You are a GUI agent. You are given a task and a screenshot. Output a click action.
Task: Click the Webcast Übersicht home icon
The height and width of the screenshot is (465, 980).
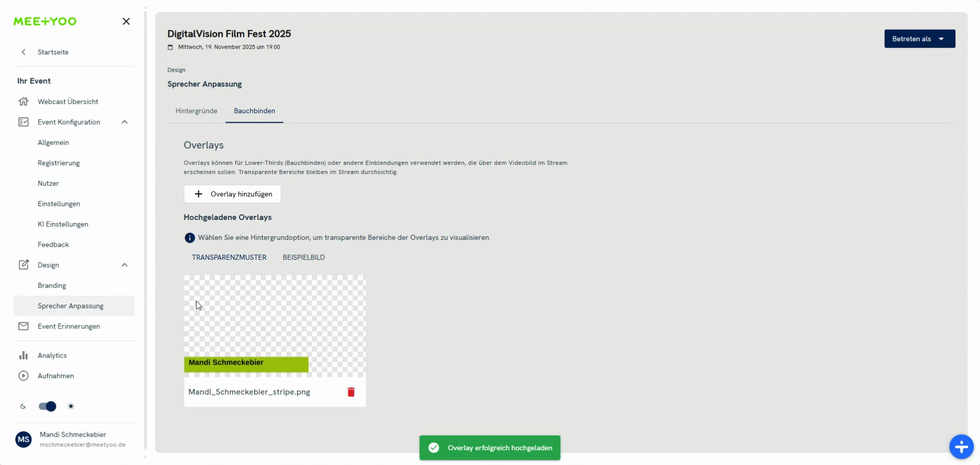click(24, 101)
